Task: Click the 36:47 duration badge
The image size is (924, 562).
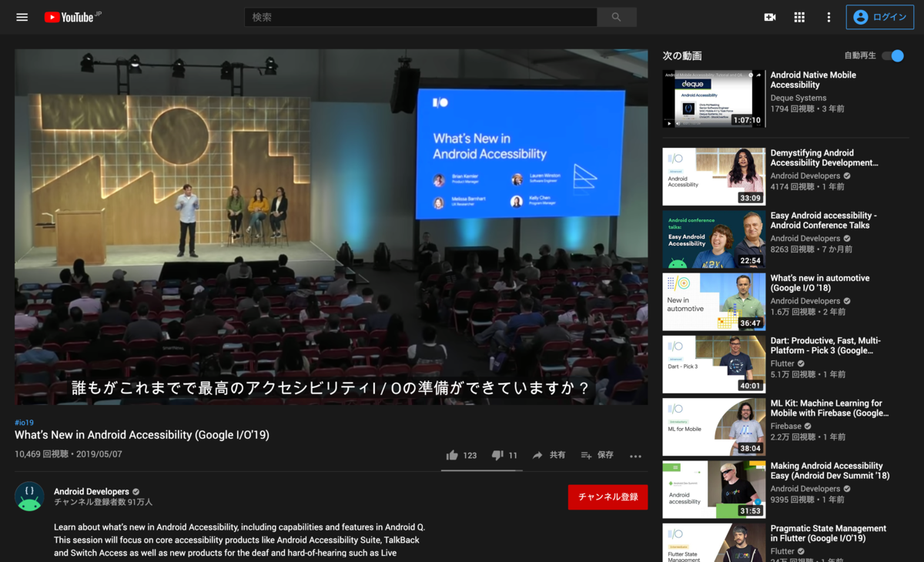Action: [751, 323]
